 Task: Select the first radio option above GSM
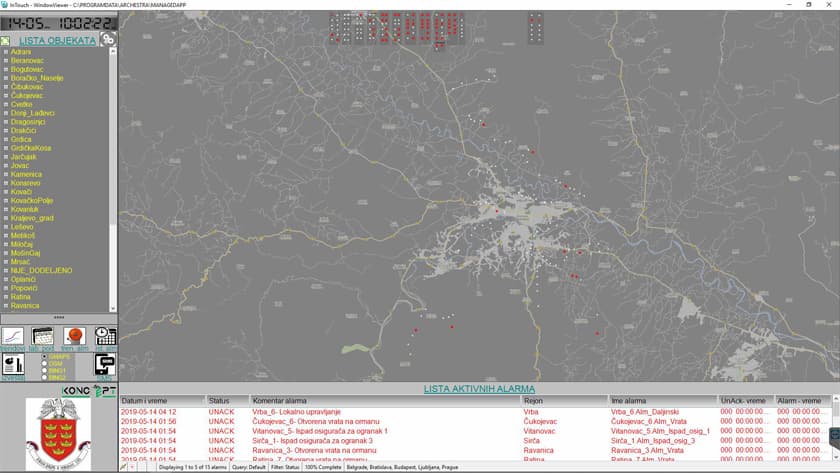tap(44, 356)
